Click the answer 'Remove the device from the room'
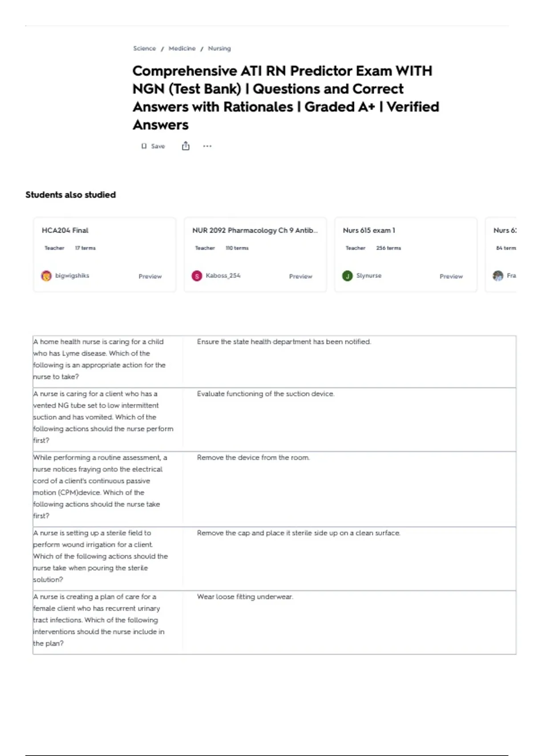534x756 pixels. (253, 458)
